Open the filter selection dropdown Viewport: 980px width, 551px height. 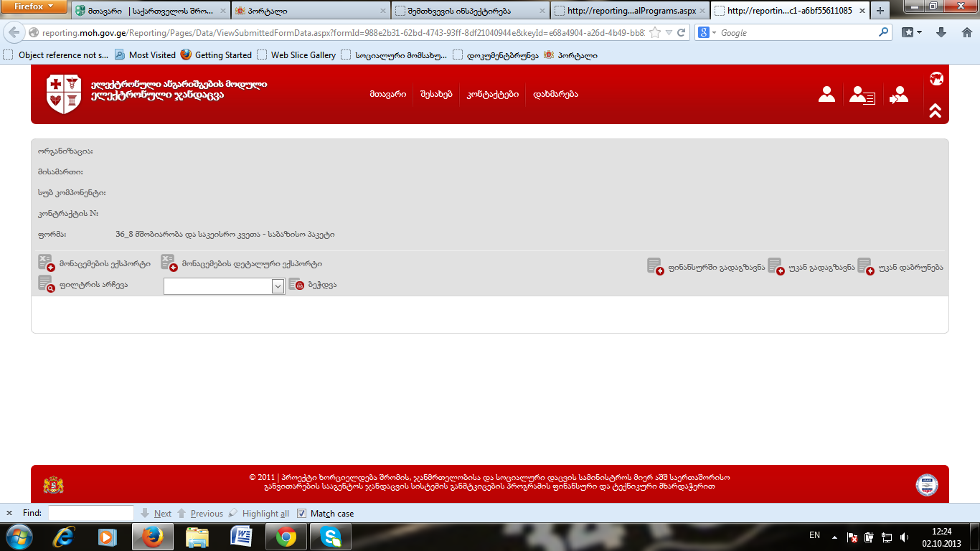(x=278, y=286)
